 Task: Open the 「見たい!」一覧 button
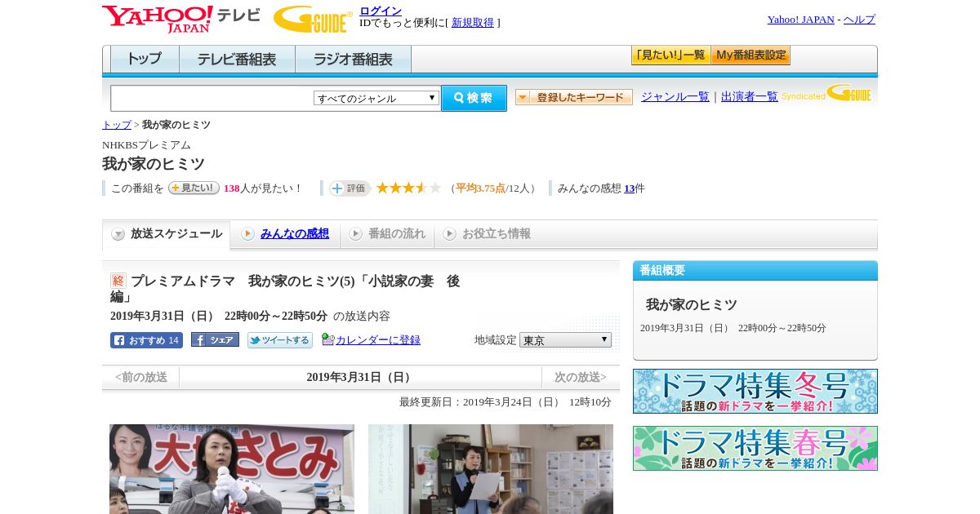click(670, 55)
